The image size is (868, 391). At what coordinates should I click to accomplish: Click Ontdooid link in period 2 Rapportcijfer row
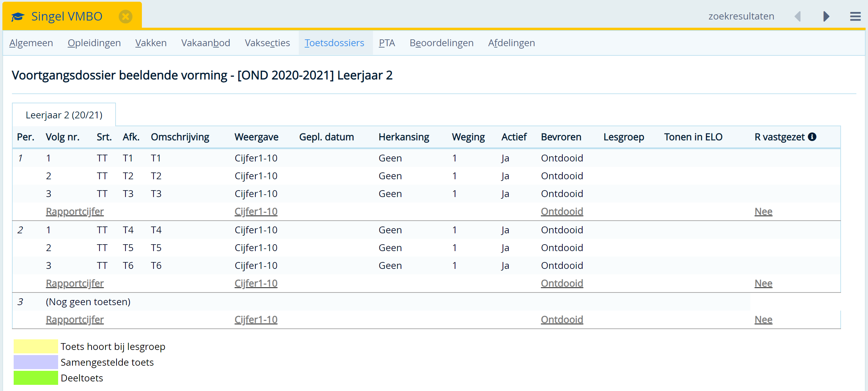pos(562,283)
